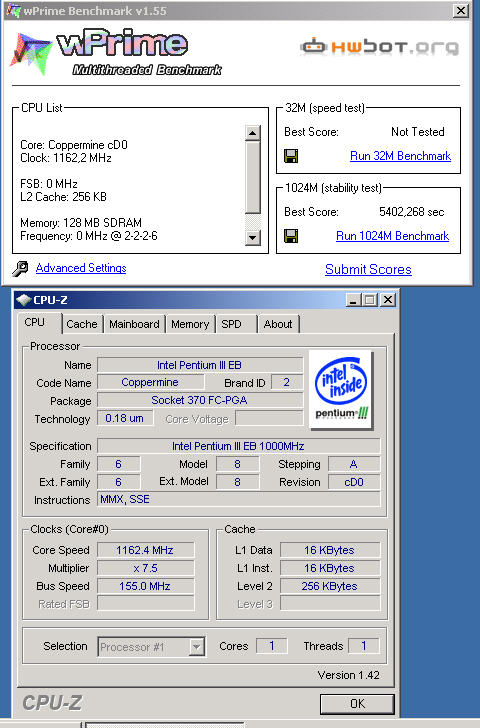Screen dimensions: 480x728
Task: Click the wPrime title bar app icon
Action: tap(13, 10)
